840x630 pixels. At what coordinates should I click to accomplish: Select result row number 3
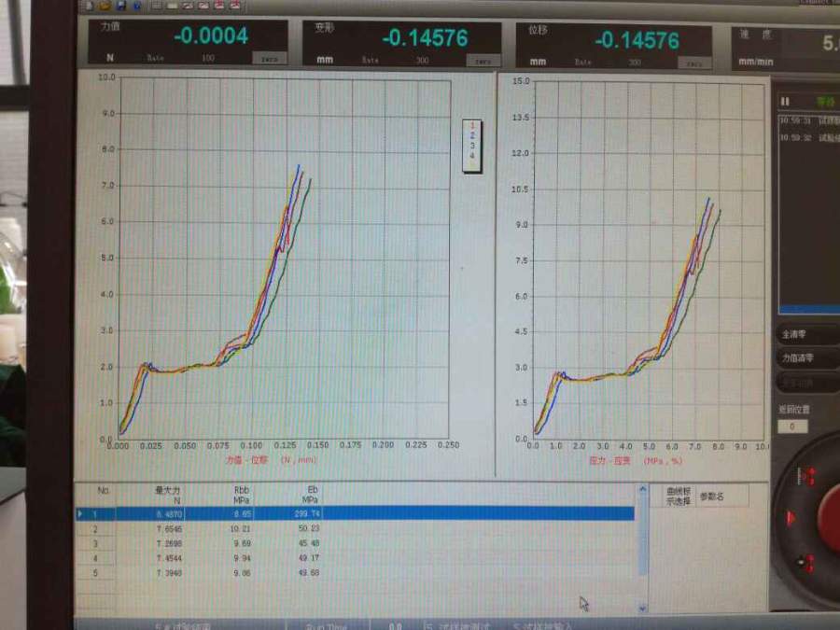tap(355, 543)
